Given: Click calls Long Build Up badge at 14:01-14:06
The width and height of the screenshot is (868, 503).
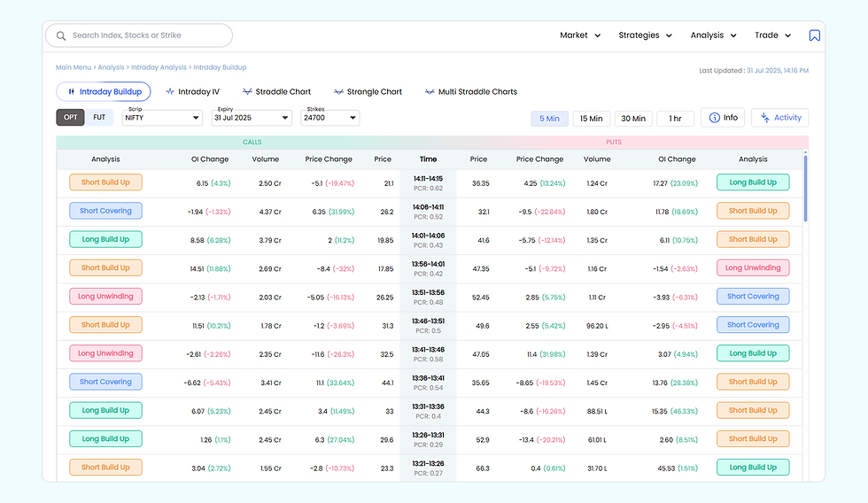Looking at the screenshot, I should click(105, 239).
